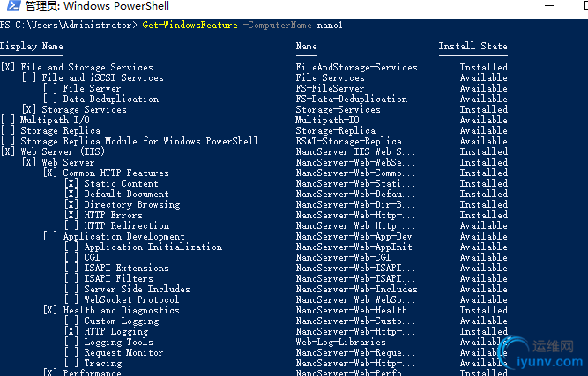Click the 'NanoServer-Web-Includes' feature name
Image resolution: width=588 pixels, height=376 pixels.
point(357,289)
